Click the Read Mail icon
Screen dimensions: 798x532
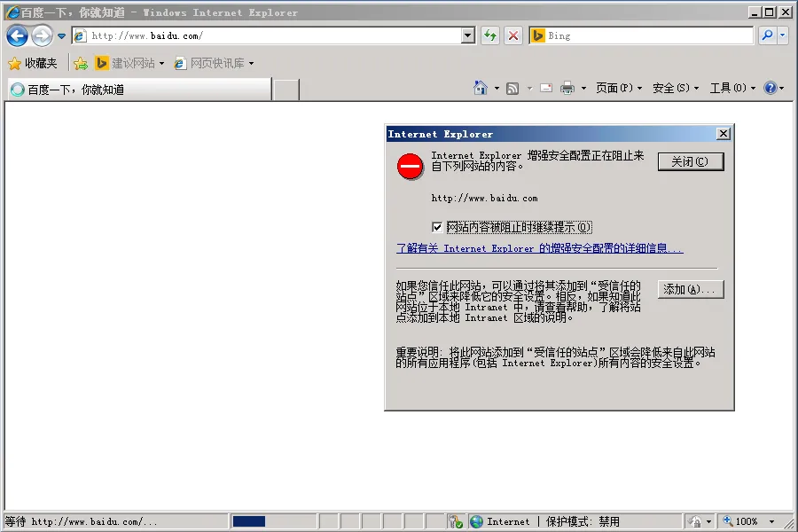click(x=546, y=88)
